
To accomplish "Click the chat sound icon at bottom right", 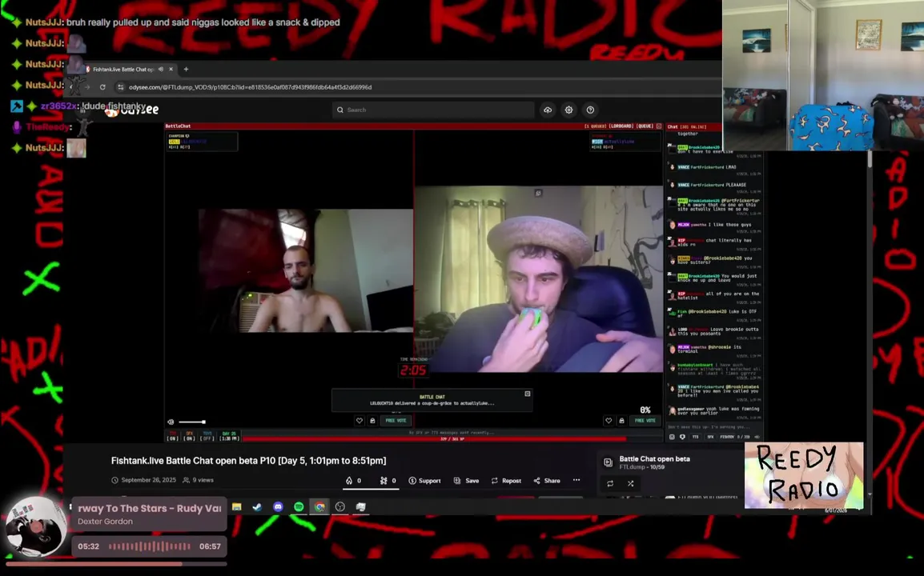I will click(757, 437).
